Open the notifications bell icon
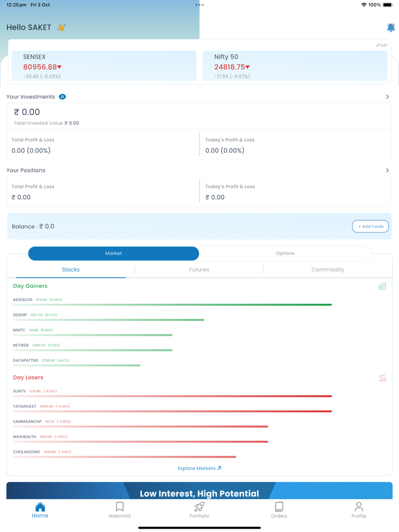 point(391,27)
